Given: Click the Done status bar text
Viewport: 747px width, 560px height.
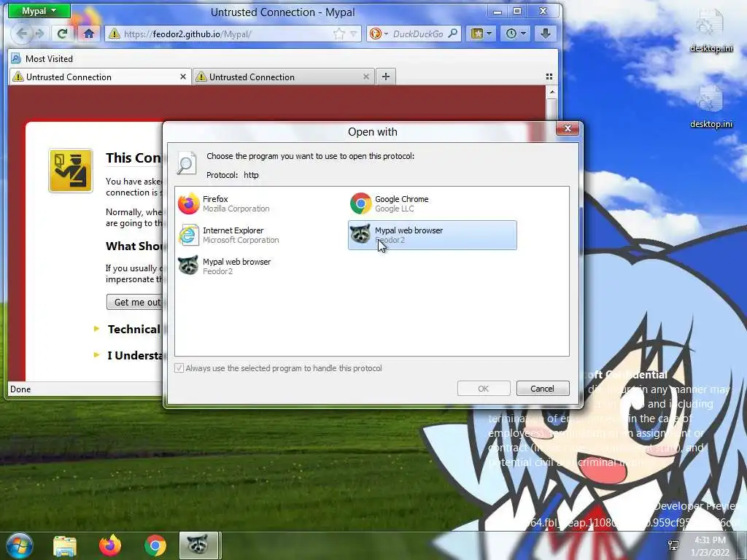Looking at the screenshot, I should [x=20, y=389].
